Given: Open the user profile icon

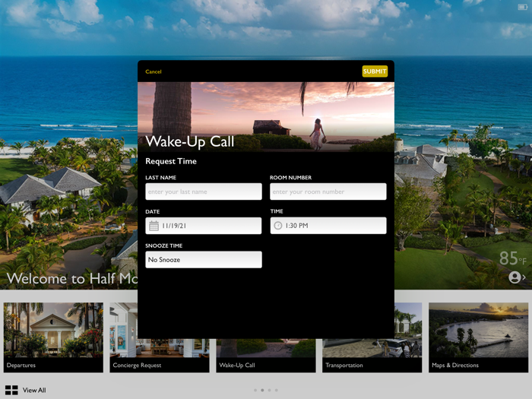Looking at the screenshot, I should 515,277.
